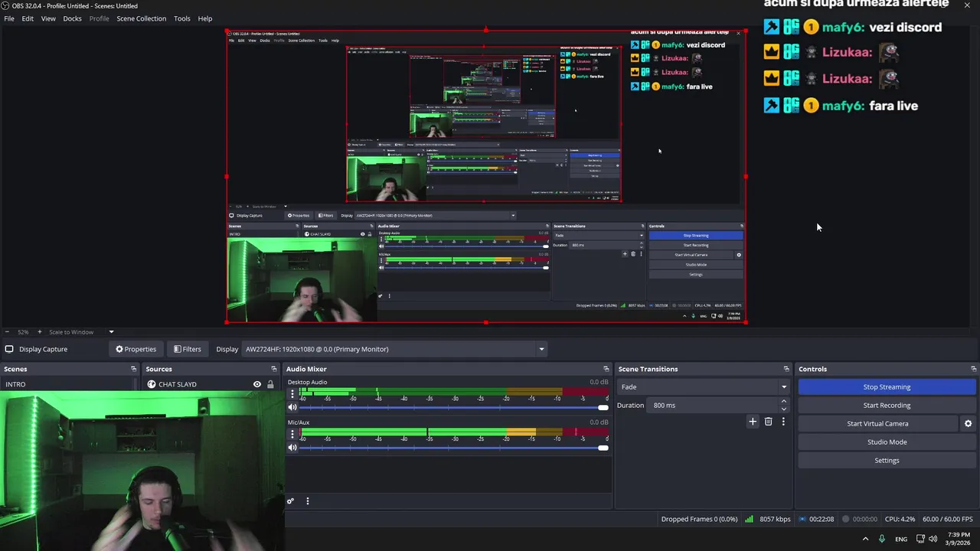Open the network tray icon
The height and width of the screenshot is (551, 980).
pos(920,539)
